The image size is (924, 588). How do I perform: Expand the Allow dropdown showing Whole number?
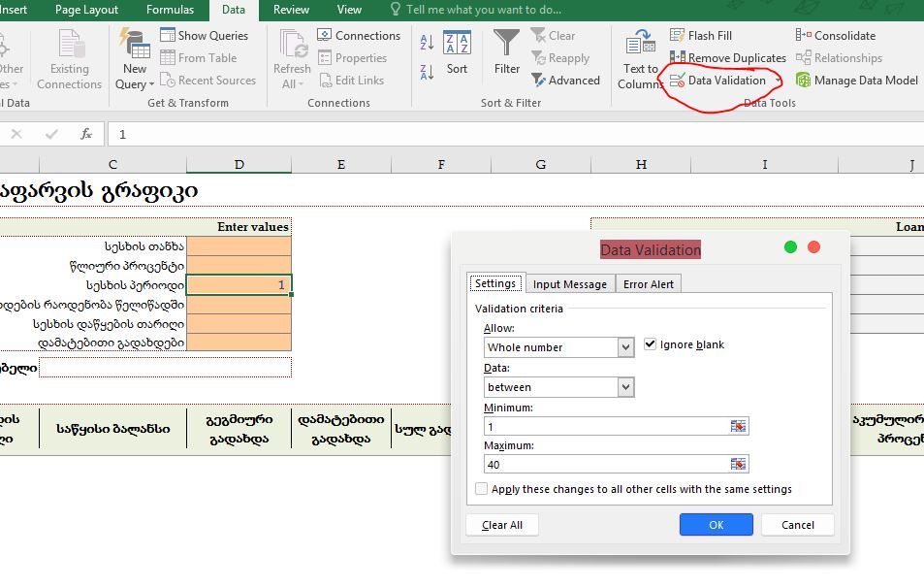coord(625,347)
